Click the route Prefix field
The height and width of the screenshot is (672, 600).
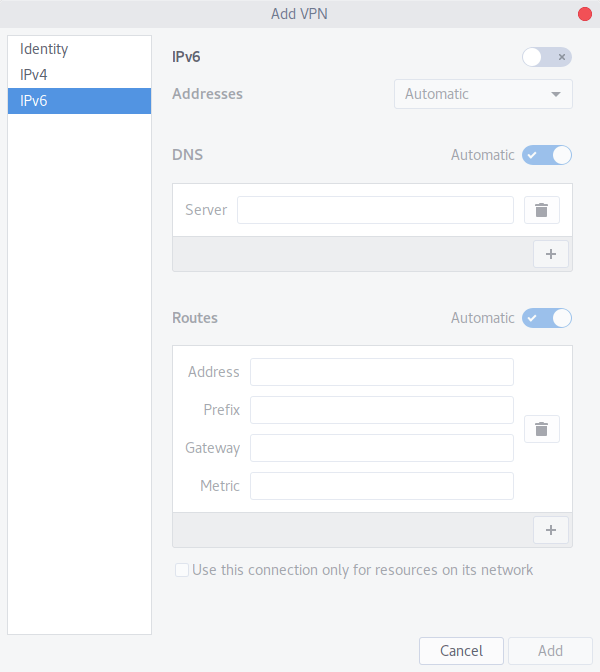pos(381,410)
